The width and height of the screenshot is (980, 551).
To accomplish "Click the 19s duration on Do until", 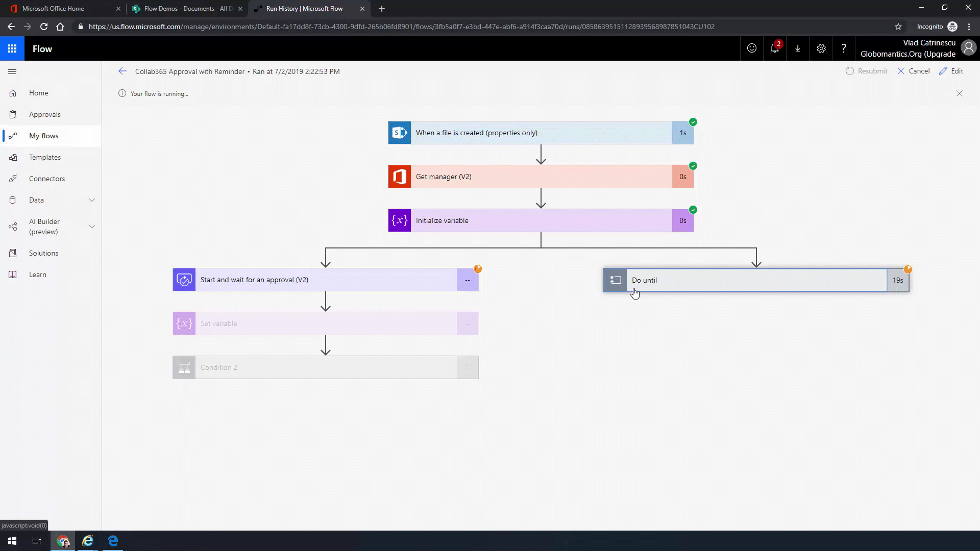I will click(x=898, y=280).
